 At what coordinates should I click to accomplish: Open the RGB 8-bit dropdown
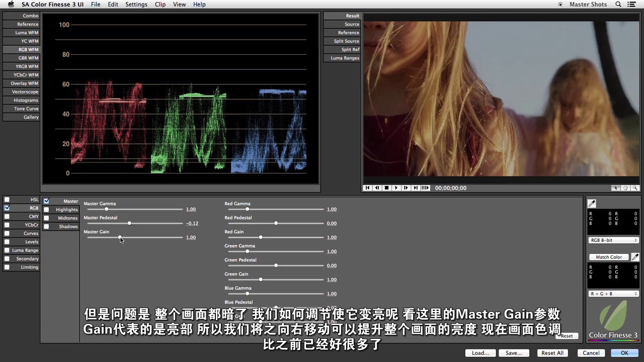click(x=613, y=240)
